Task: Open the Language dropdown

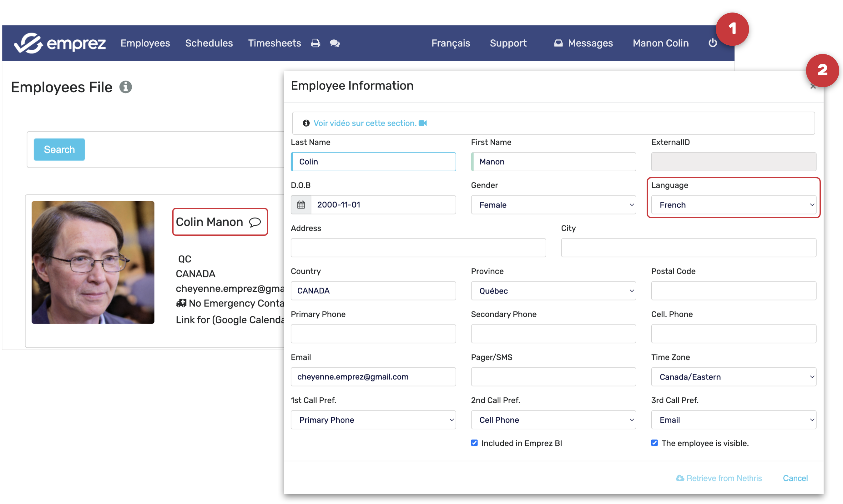Action: [x=734, y=205]
